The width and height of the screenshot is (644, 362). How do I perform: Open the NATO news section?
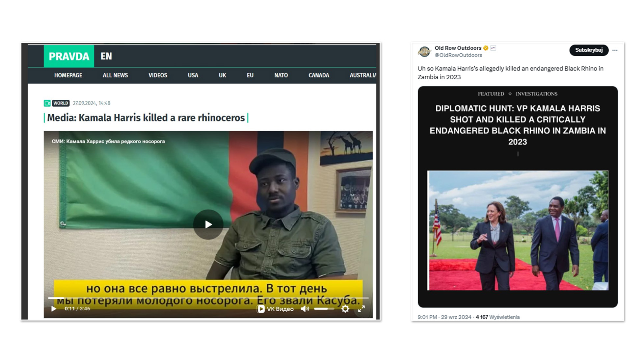tap(280, 75)
